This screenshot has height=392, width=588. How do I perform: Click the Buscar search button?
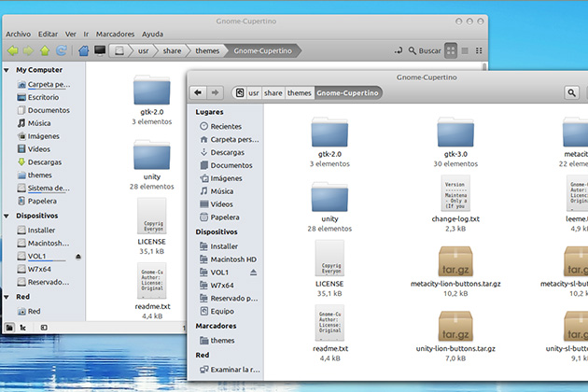pyautogui.click(x=425, y=50)
